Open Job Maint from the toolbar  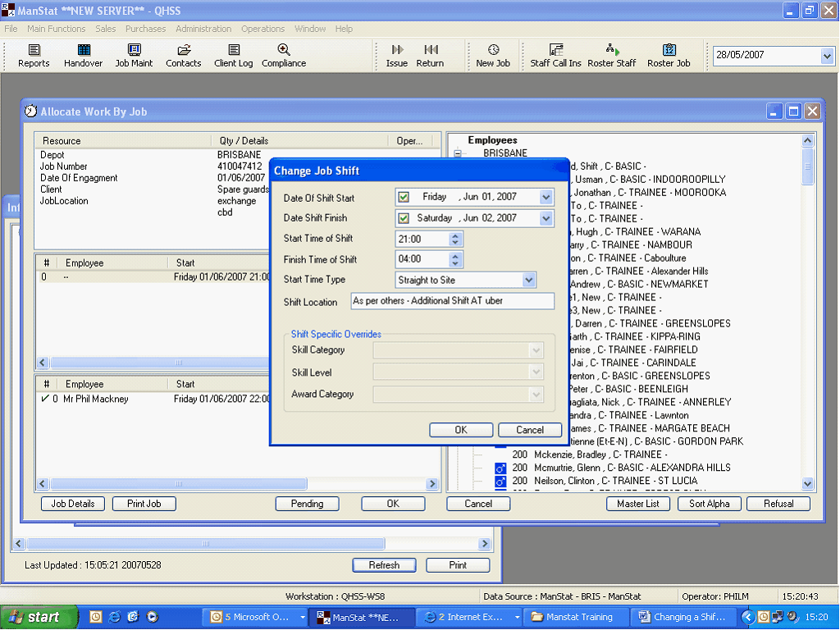click(x=134, y=51)
